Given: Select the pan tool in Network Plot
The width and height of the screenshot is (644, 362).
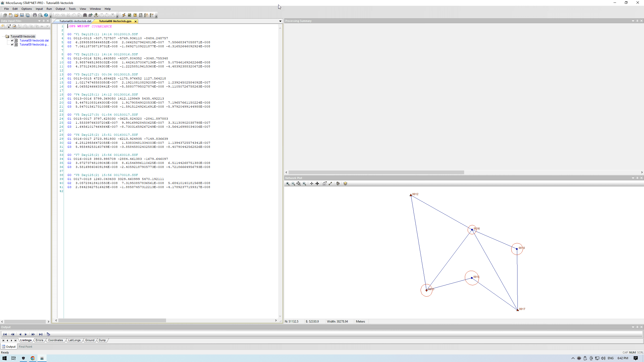Looking at the screenshot, I should tap(317, 184).
